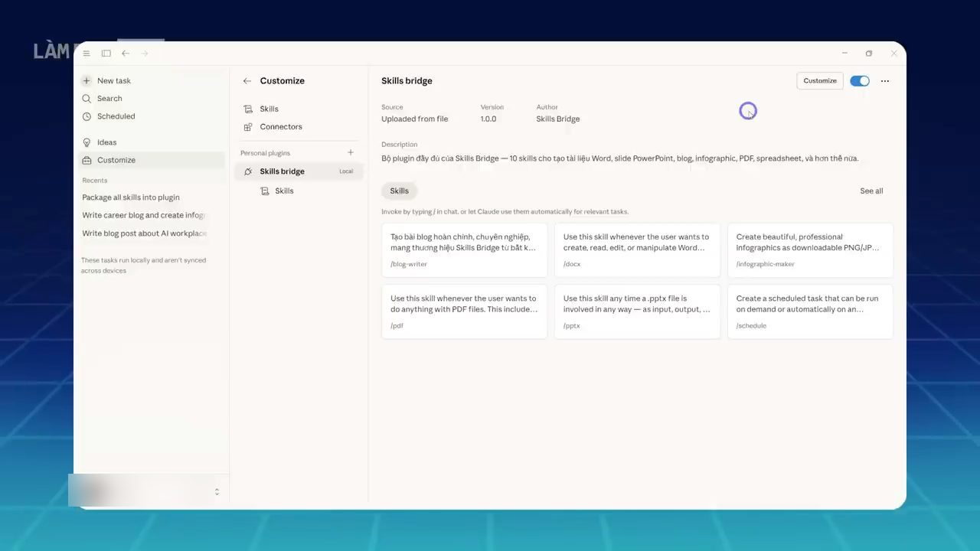The height and width of the screenshot is (551, 980).
Task: Open the /schedule skill card
Action: coord(810,311)
